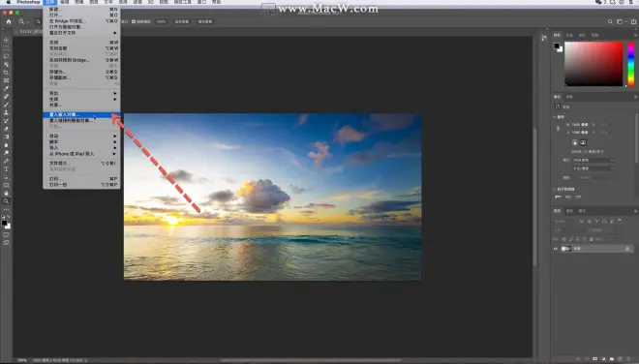Expand the Export submenu
Image resolution: width=639 pixels, height=364 pixels.
[x=81, y=93]
